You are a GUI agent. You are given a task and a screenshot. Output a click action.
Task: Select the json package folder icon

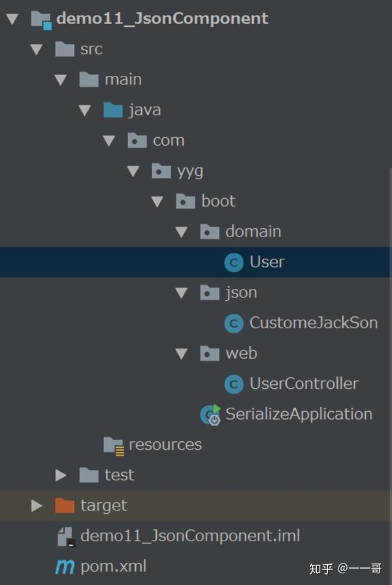(x=209, y=292)
